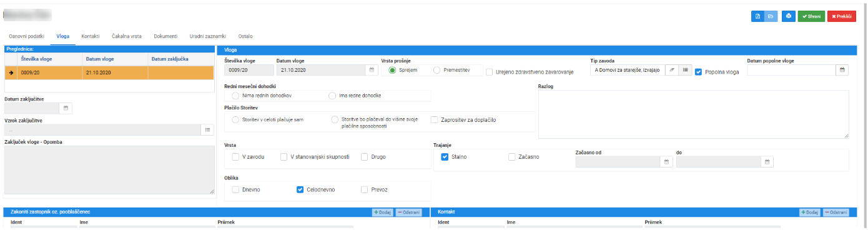Open Vzrok zaključitve list selector
868x230 pixels.
tap(207, 129)
